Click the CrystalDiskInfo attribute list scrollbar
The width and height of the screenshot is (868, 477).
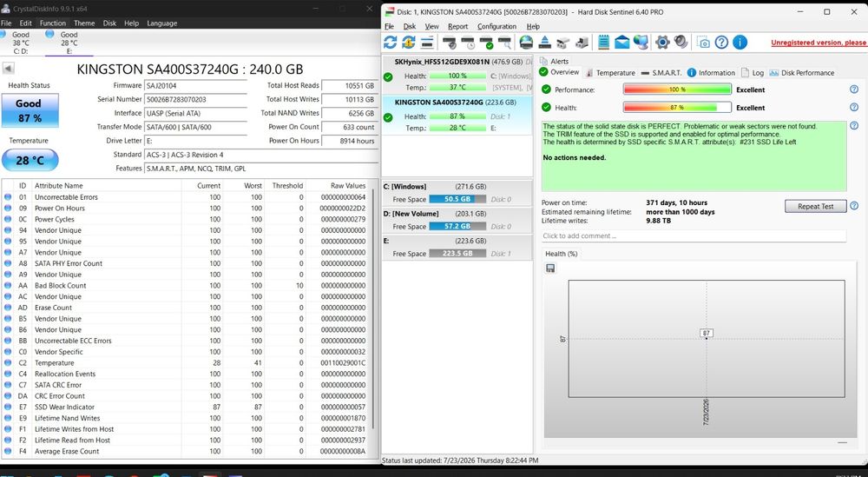click(x=373, y=310)
